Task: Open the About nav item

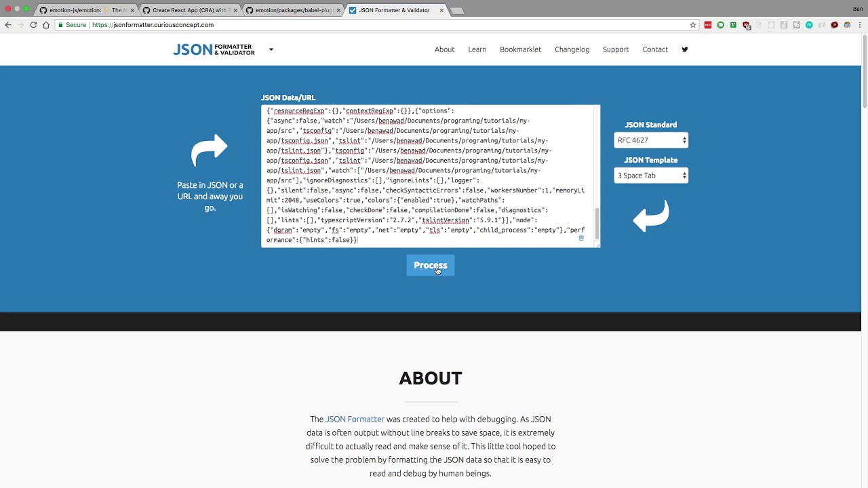Action: (445, 49)
